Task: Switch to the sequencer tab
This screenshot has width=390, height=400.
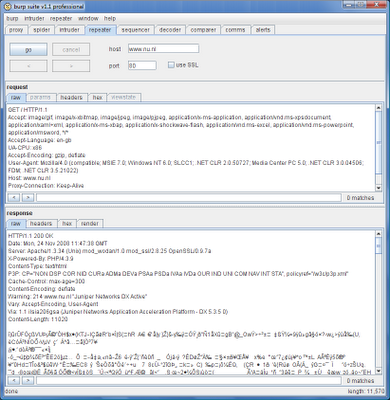Action: tap(135, 30)
